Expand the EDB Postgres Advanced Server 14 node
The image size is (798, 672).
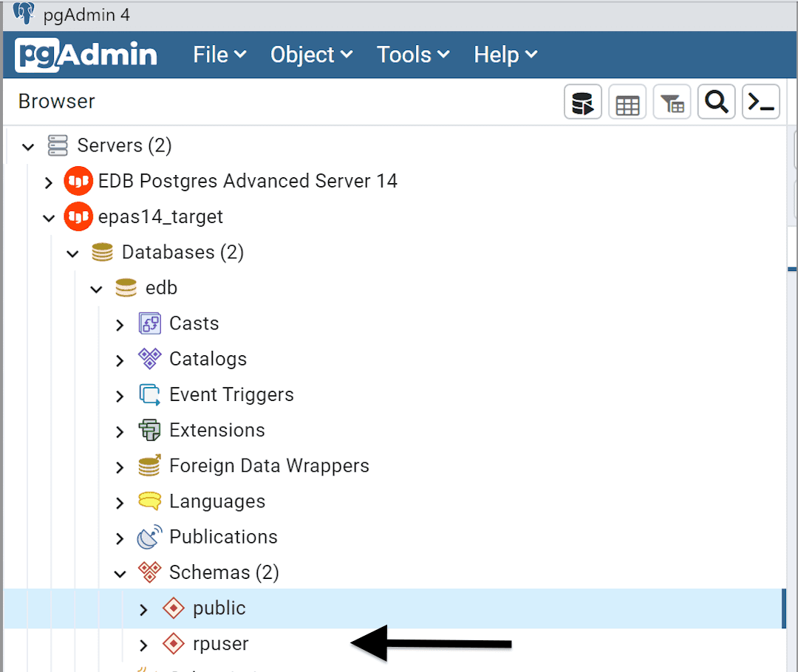pos(49,182)
